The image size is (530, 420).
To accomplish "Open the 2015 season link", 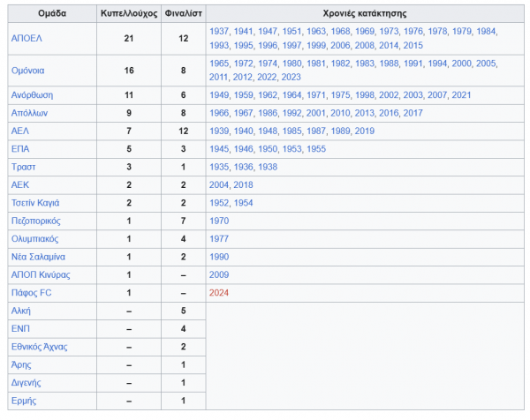I will point(413,45).
